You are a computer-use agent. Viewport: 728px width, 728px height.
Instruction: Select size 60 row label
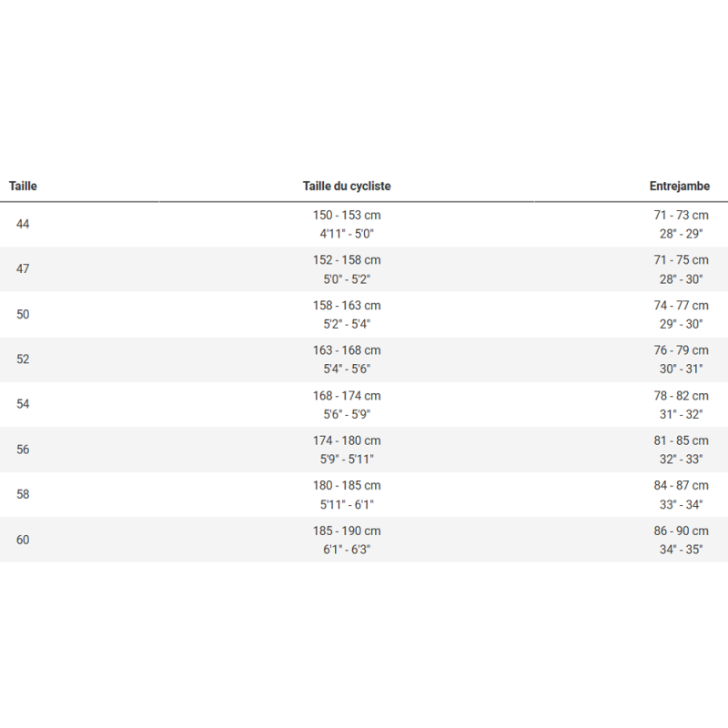pyautogui.click(x=23, y=540)
